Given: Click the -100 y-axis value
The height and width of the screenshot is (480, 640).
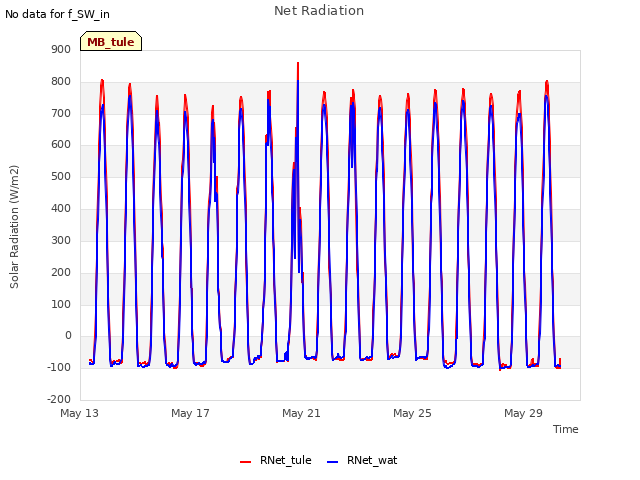Looking at the screenshot, I should [x=59, y=367].
